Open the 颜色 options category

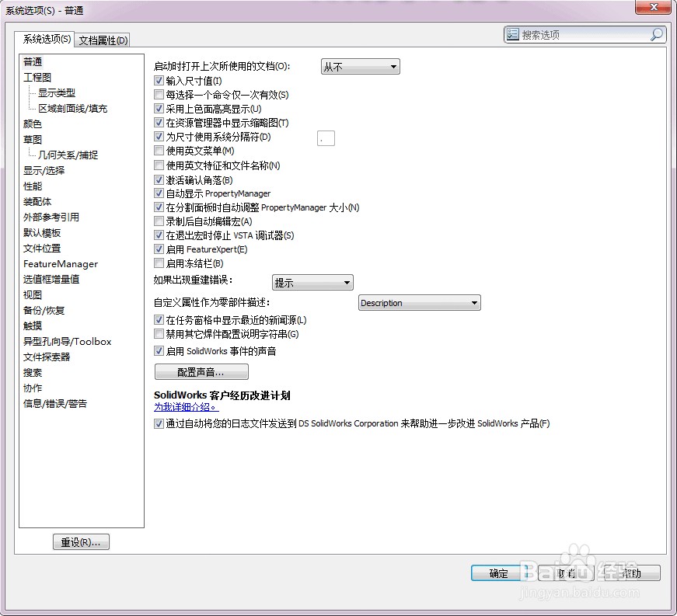tap(33, 124)
